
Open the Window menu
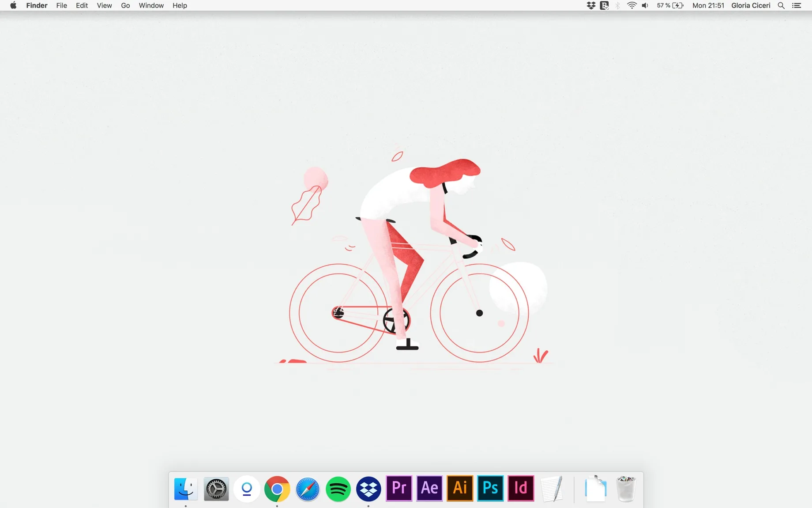(151, 5)
